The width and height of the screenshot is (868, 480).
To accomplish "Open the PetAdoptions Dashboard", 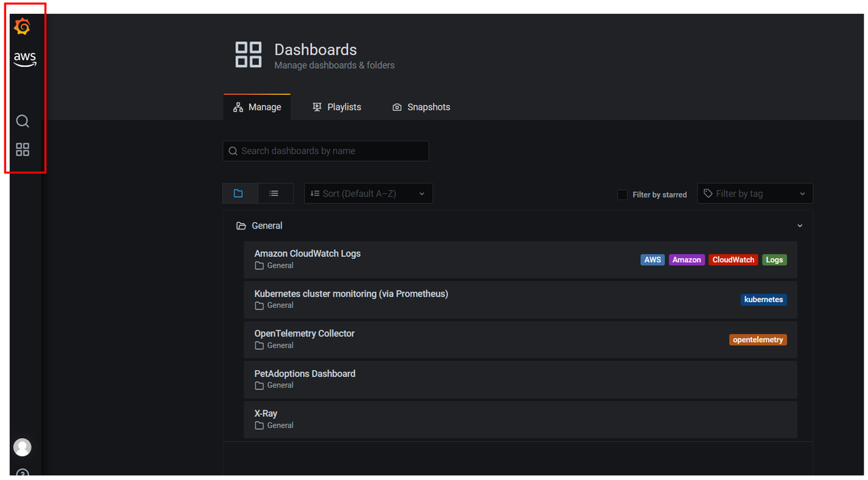I will [x=305, y=373].
